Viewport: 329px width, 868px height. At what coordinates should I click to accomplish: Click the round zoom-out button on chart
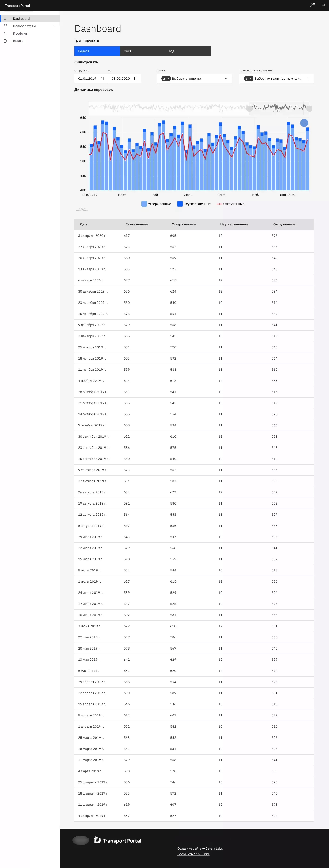304,123
